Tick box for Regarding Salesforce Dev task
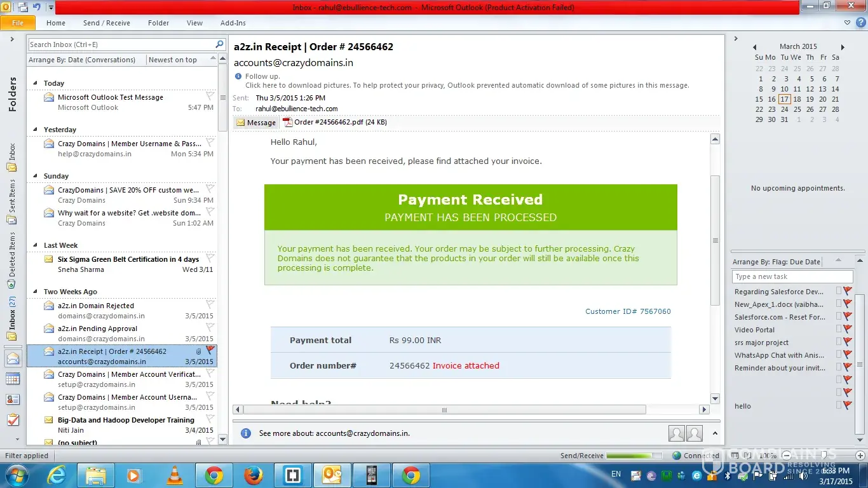 point(838,291)
